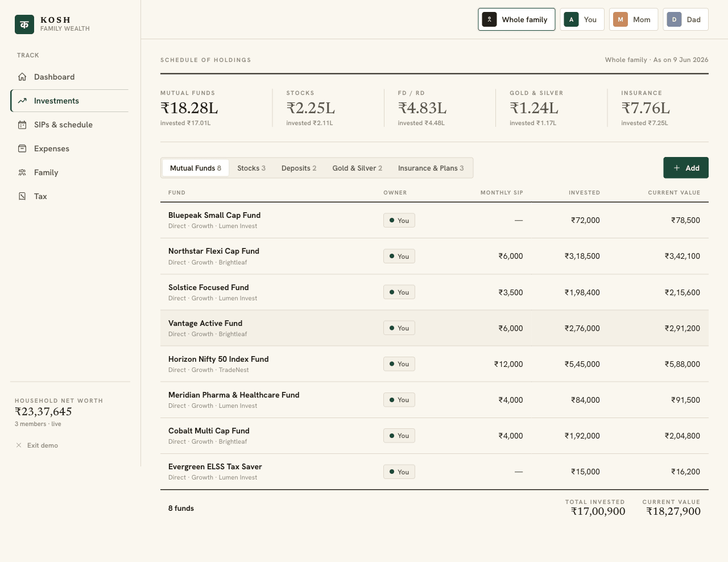Click the Monthly SIP column header
Viewport: 728px width, 562px height.
tap(502, 193)
